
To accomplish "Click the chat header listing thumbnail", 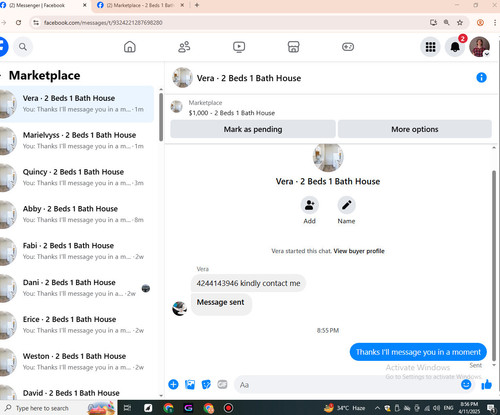I will tap(182, 78).
